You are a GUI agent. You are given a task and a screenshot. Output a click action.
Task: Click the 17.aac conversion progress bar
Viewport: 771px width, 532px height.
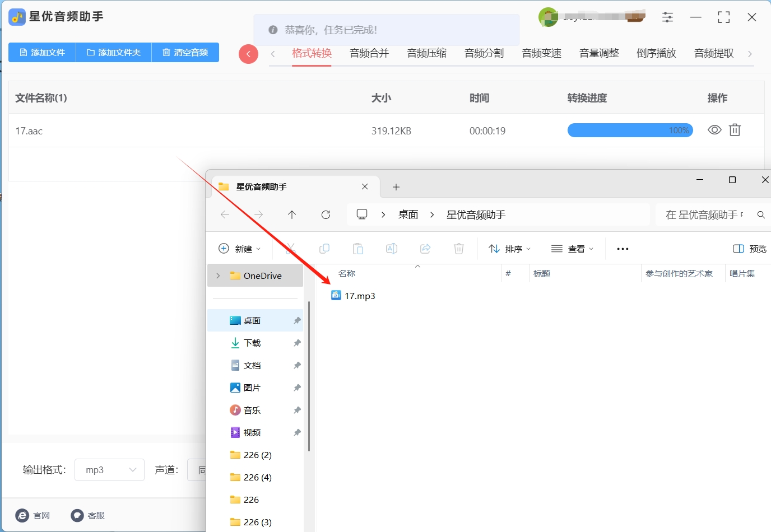[630, 130]
